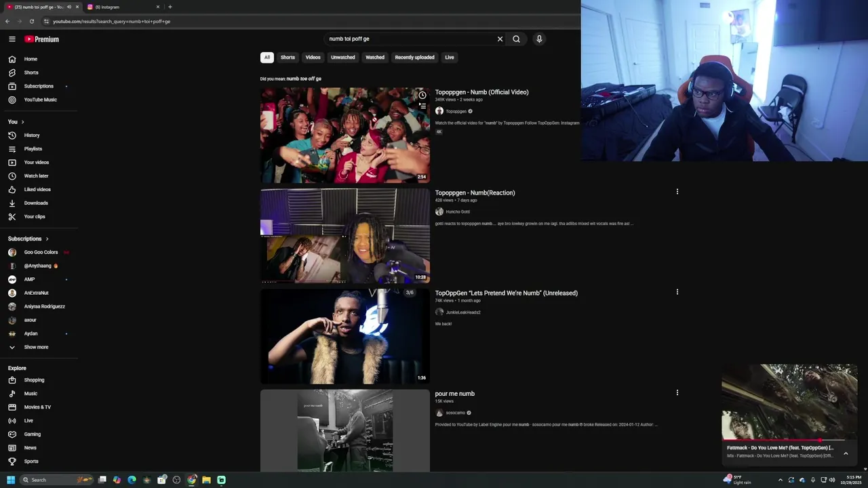Show hidden system tray icons
868x488 pixels.
[780, 480]
